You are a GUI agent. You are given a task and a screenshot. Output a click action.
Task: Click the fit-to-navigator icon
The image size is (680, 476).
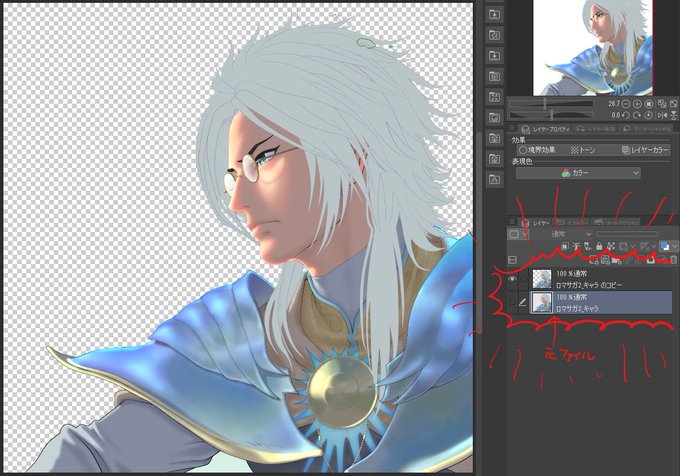662,104
